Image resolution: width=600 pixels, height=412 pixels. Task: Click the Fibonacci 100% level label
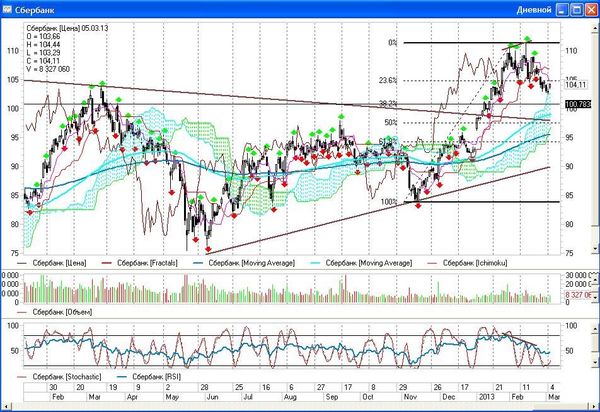coord(389,202)
